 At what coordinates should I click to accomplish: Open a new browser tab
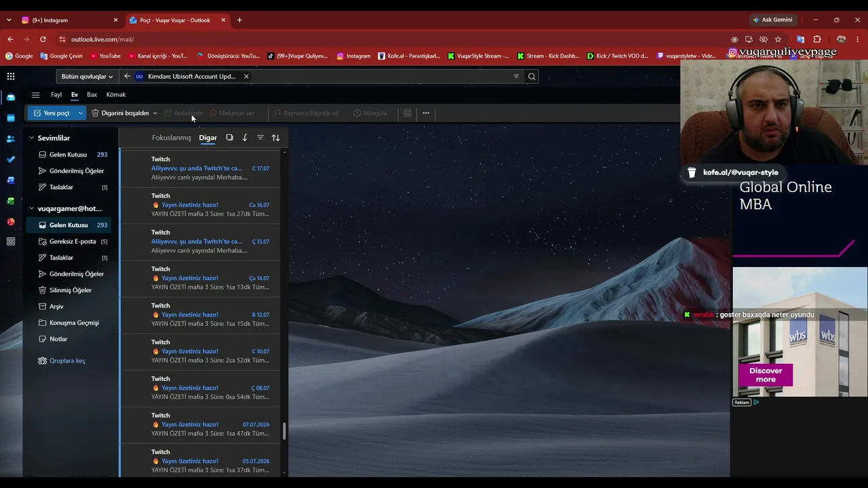click(x=239, y=20)
